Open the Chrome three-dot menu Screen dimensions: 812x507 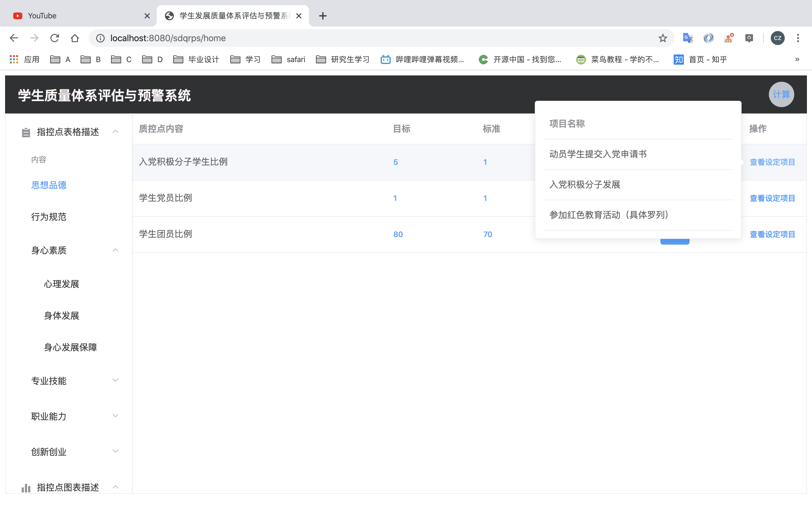click(x=798, y=38)
